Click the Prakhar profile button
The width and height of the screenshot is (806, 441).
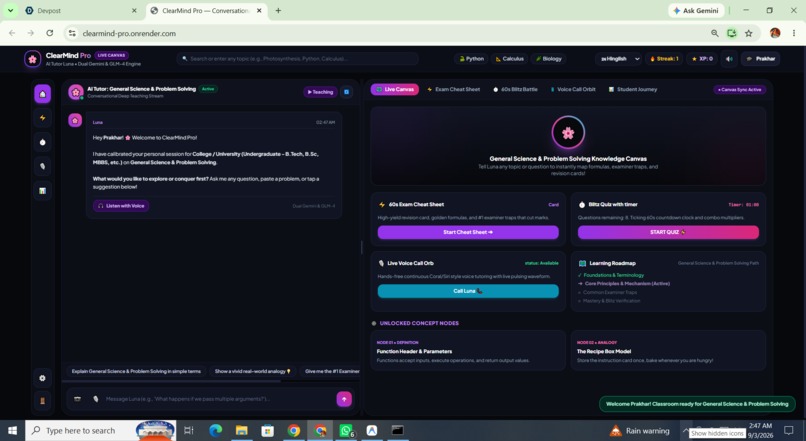tap(761, 59)
